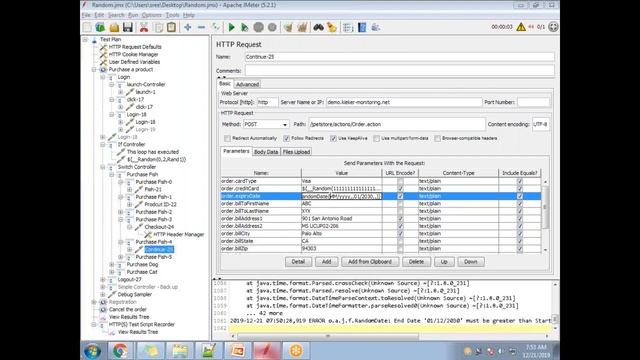Click the Copy icon in toolbar
Image resolution: width=640 pixels, height=360 pixels.
[158, 27]
